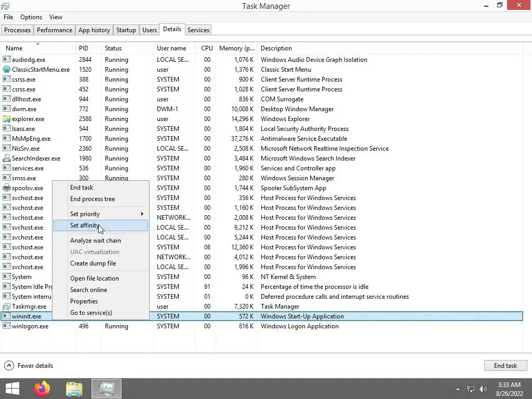Screen dimensions: 532x399
Task: Switch to the Services tab
Action: point(198,30)
